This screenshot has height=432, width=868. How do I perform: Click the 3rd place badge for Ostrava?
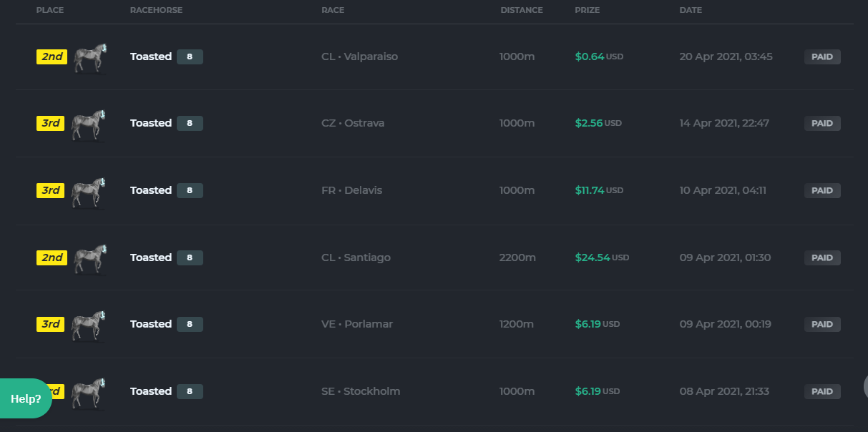point(51,123)
